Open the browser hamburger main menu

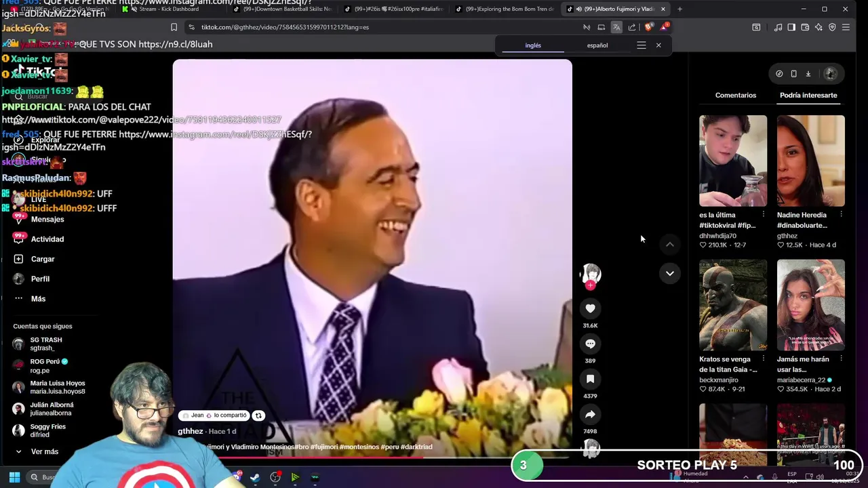[846, 27]
